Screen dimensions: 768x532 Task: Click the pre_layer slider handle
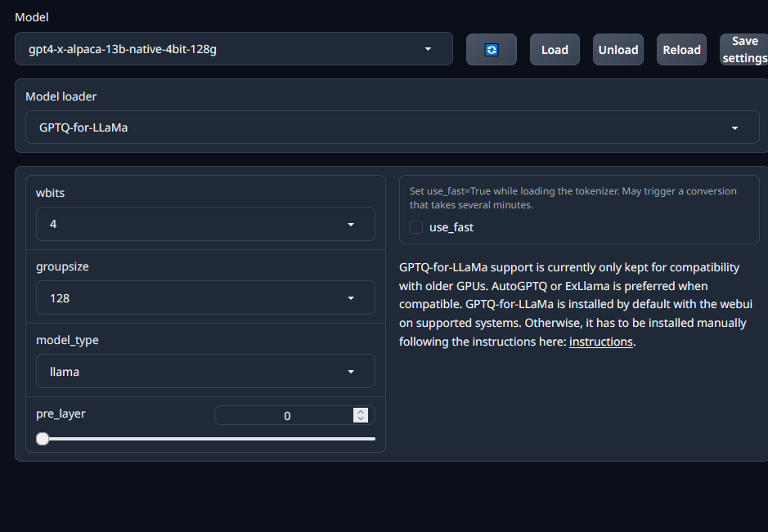point(43,439)
